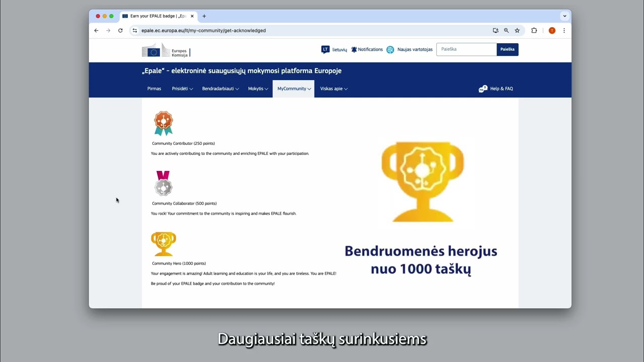Expand the Prisidėti menu

[182, 88]
